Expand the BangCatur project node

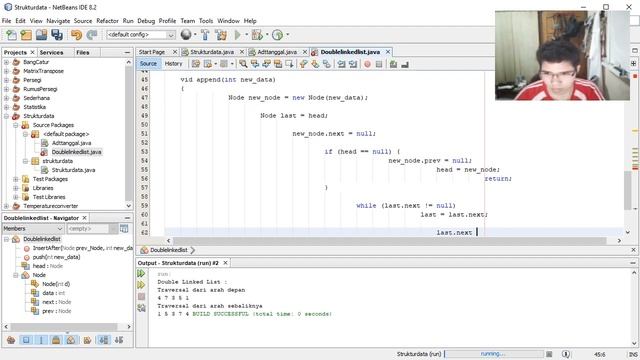(6, 62)
